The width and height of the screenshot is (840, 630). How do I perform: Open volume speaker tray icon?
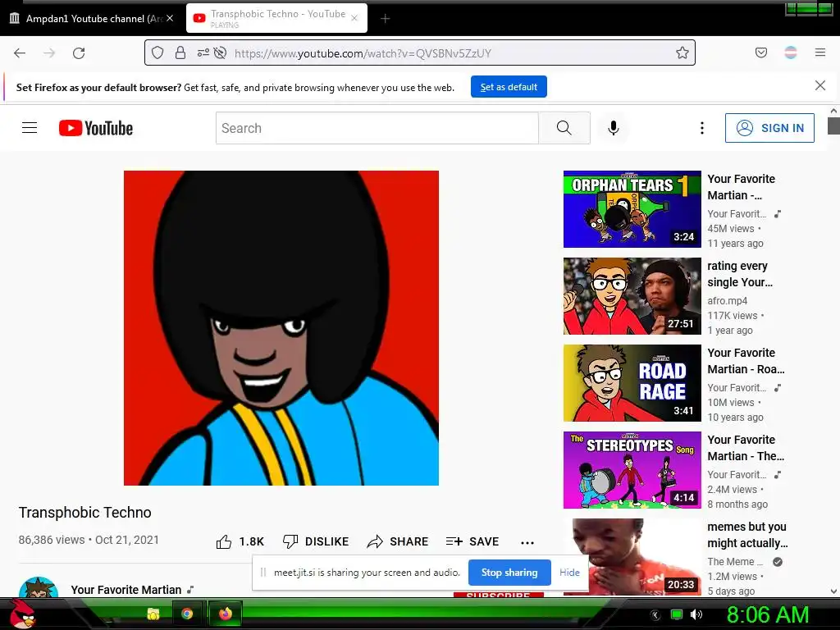tap(696, 614)
